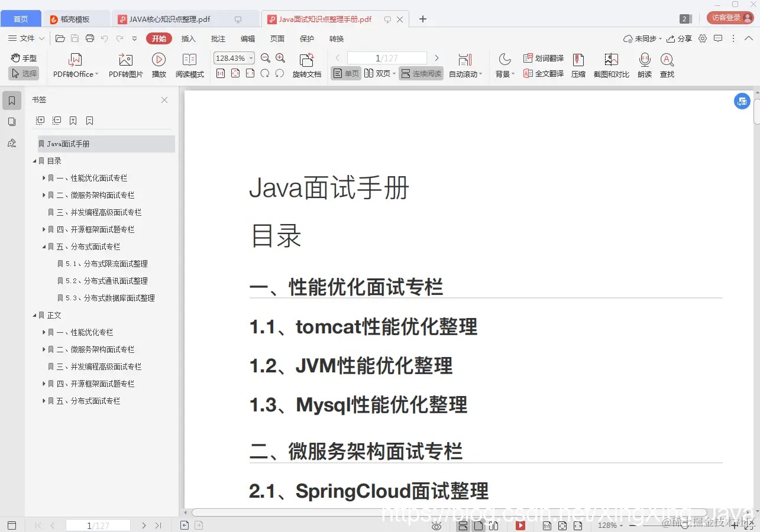Click collapse all bookmarks icon
760x532 pixels.
[57, 121]
